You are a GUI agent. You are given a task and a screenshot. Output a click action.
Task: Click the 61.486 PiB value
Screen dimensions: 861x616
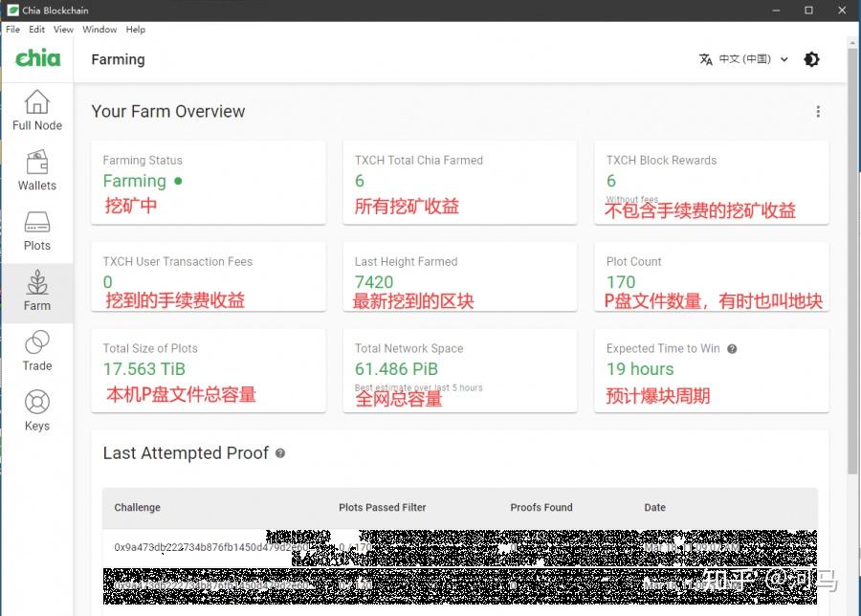point(396,369)
